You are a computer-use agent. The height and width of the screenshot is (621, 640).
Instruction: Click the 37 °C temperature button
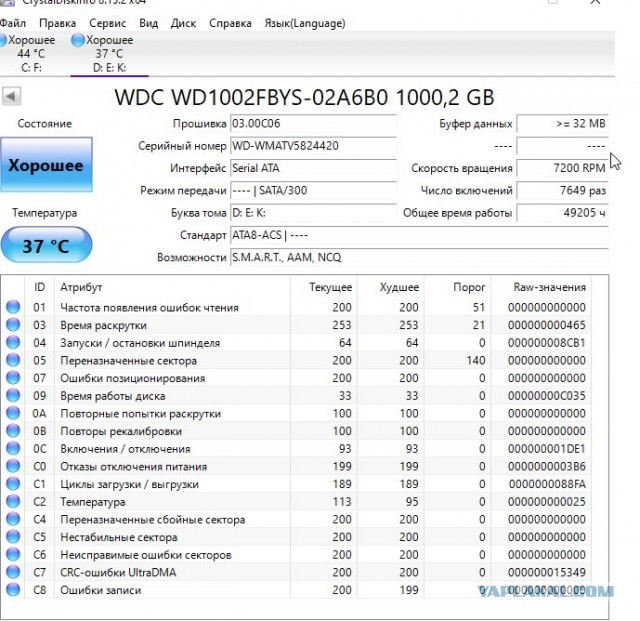point(46,245)
